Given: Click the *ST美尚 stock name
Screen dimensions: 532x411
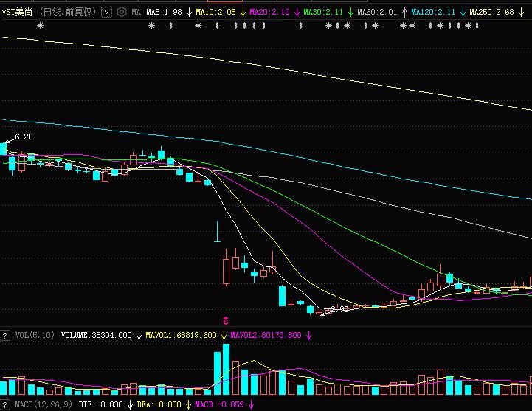Looking at the screenshot, I should pyautogui.click(x=17, y=13).
